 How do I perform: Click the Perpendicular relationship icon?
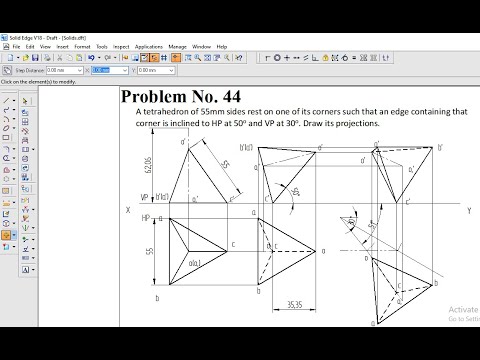pos(315,58)
